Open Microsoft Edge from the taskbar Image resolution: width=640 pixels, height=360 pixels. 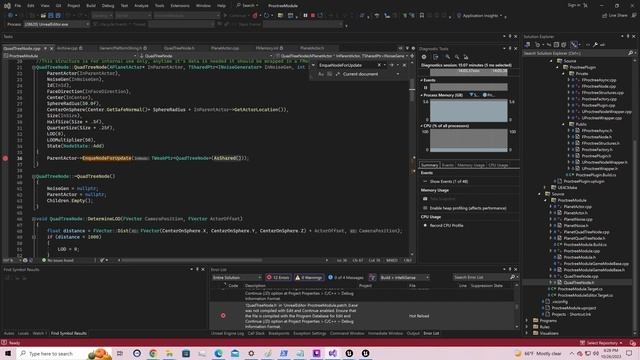(x=218, y=353)
